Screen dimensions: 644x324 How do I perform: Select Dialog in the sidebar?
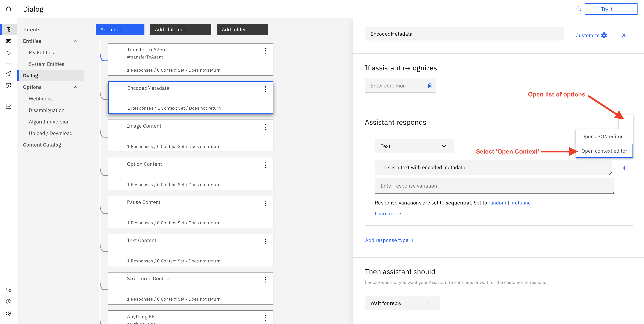(x=51, y=76)
